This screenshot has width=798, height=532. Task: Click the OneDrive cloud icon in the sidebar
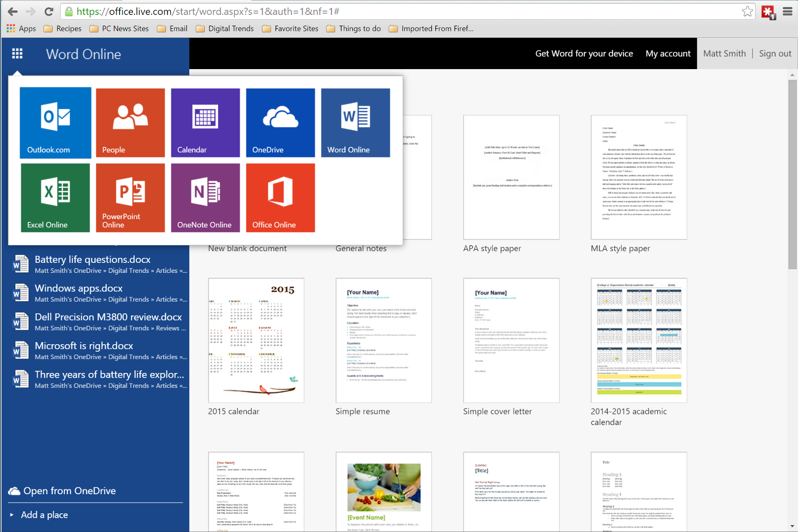coord(14,491)
